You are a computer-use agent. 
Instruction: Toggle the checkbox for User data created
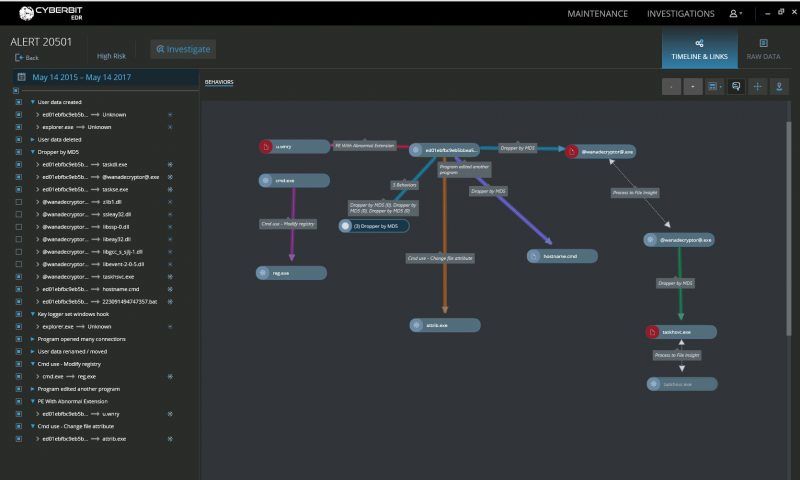coord(18,102)
